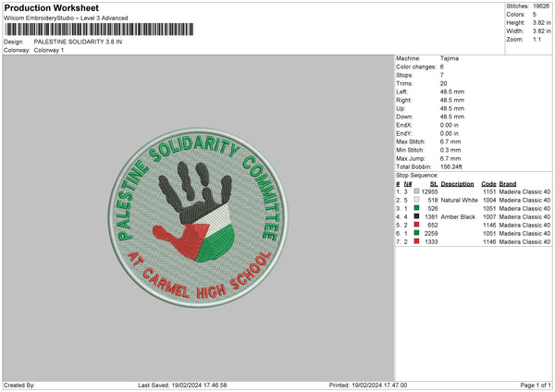Viewport: 555px width, 392px height.
Task: Click the green swatch in stop row 6
Action: click(416, 233)
